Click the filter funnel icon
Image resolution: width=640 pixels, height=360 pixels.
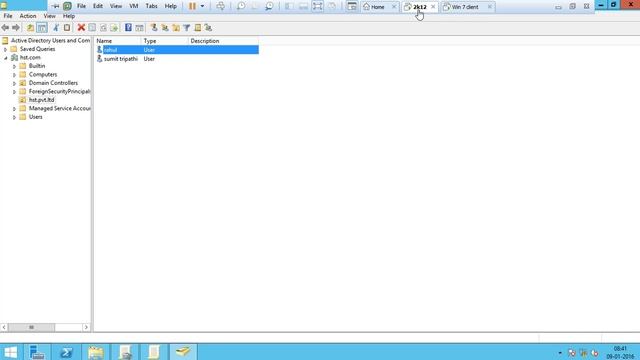tap(187, 28)
